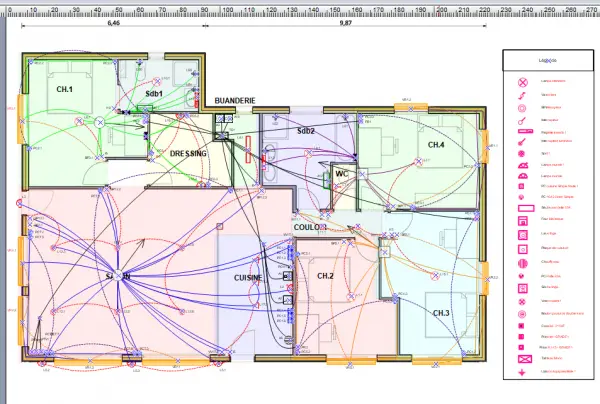This screenshot has height=404, width=600.
Task: Select the CUISINE room label
Action: 248,277
